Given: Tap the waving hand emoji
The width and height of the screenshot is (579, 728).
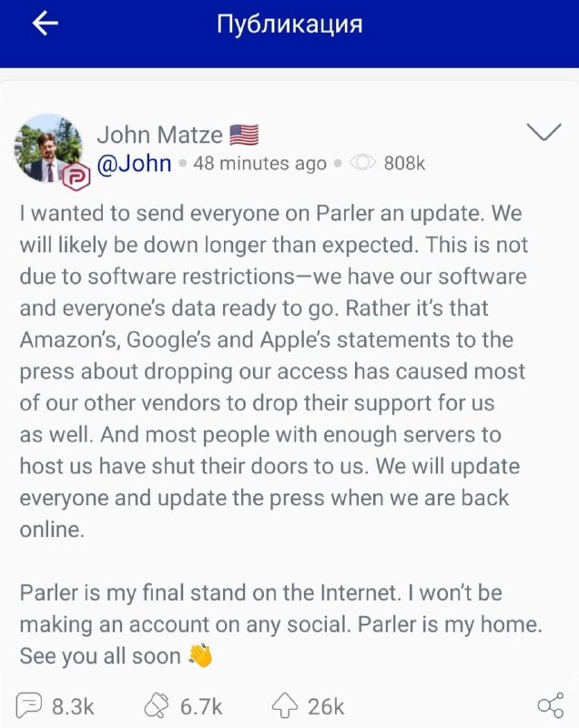Looking at the screenshot, I should click(x=200, y=655).
